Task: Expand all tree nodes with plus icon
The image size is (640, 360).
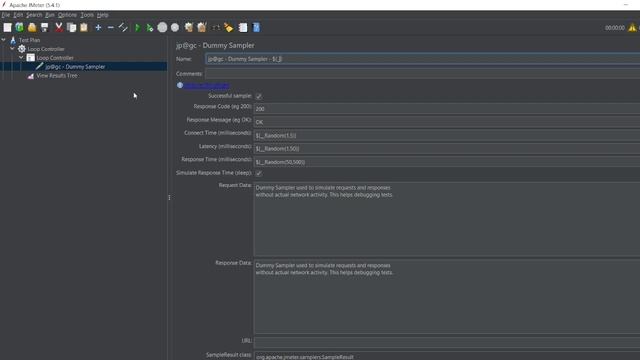Action: tap(98, 27)
